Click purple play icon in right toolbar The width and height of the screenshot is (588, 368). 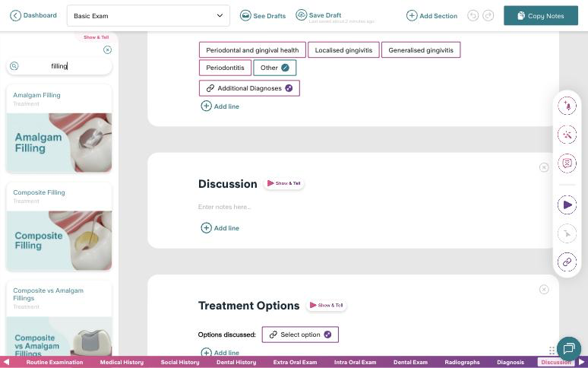(x=567, y=205)
